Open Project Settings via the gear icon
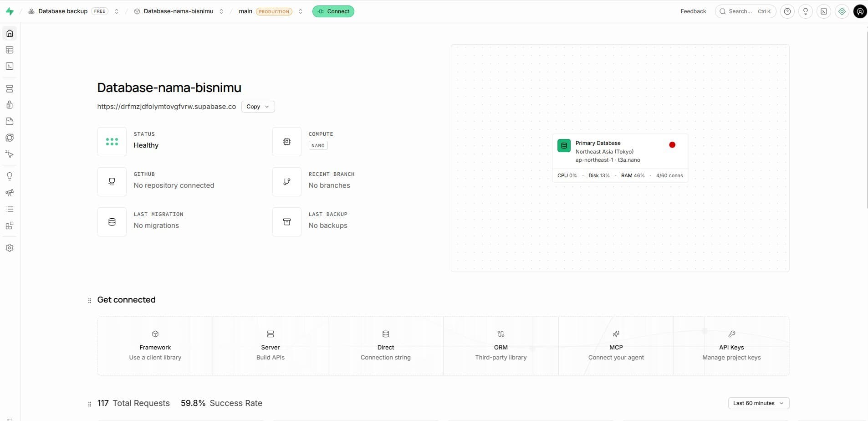 click(x=10, y=248)
